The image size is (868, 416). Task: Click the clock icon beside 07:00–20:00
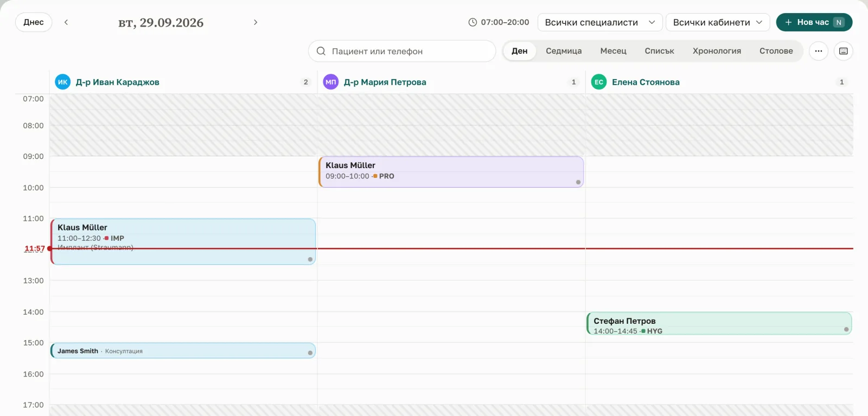(473, 22)
